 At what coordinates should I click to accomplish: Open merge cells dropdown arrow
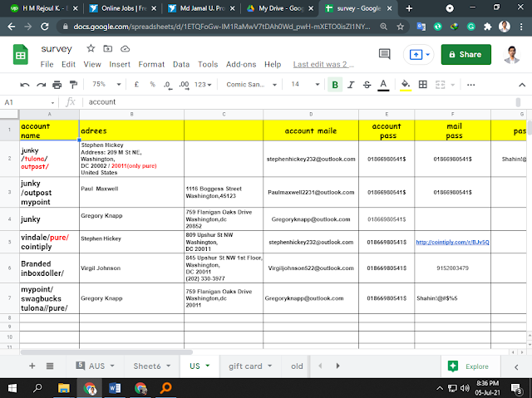pyautogui.click(x=452, y=85)
